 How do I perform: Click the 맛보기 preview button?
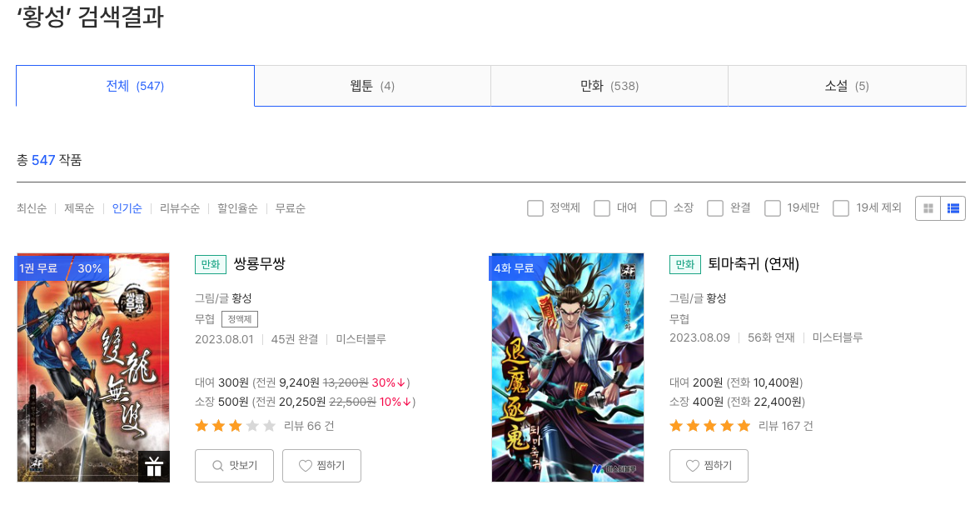tap(234, 466)
